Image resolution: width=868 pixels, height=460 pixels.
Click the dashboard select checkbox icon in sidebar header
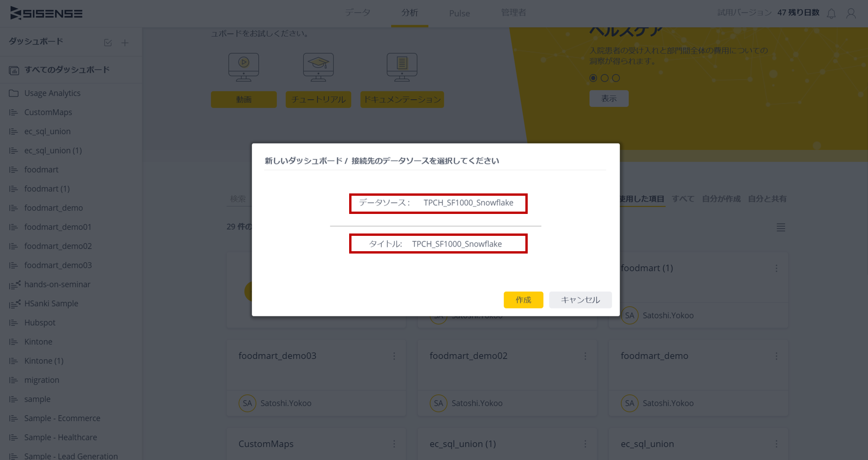(108, 42)
